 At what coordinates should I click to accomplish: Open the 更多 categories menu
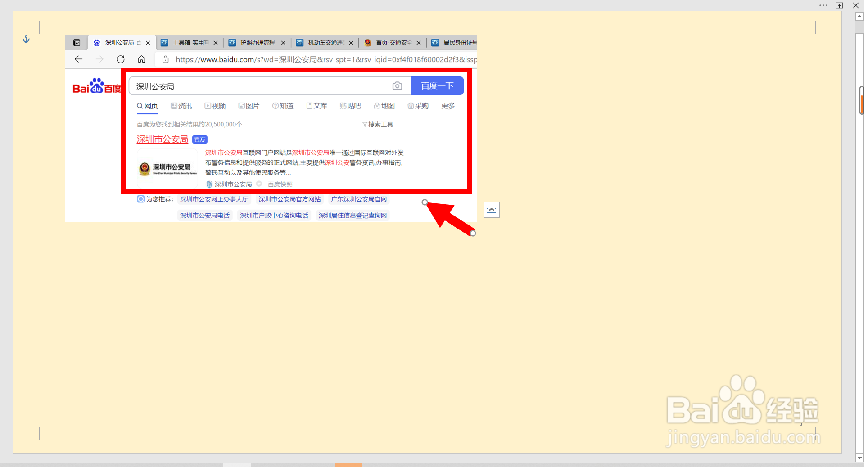coord(448,106)
